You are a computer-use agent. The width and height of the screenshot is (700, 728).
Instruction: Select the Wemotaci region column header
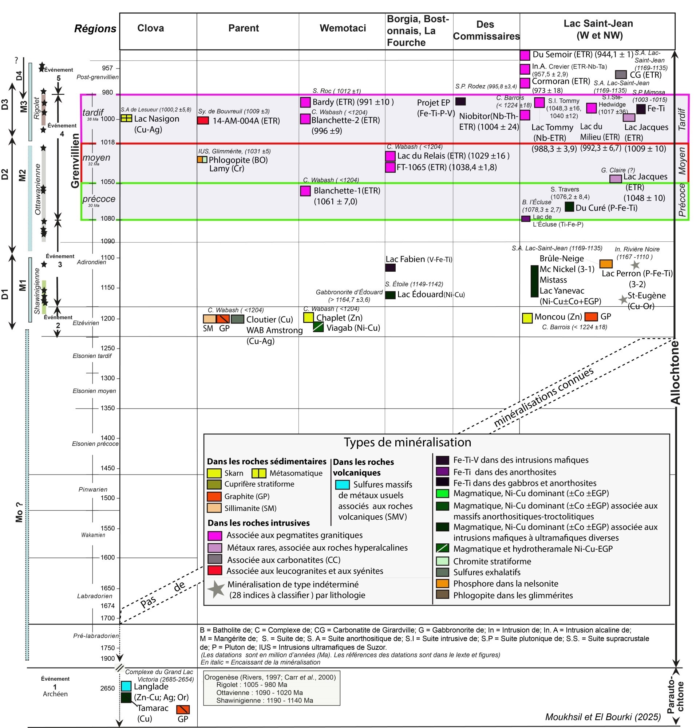click(343, 28)
